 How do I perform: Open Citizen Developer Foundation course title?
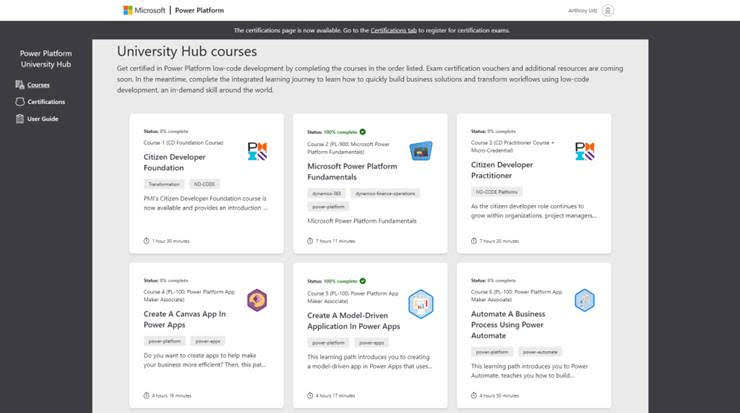(x=175, y=162)
